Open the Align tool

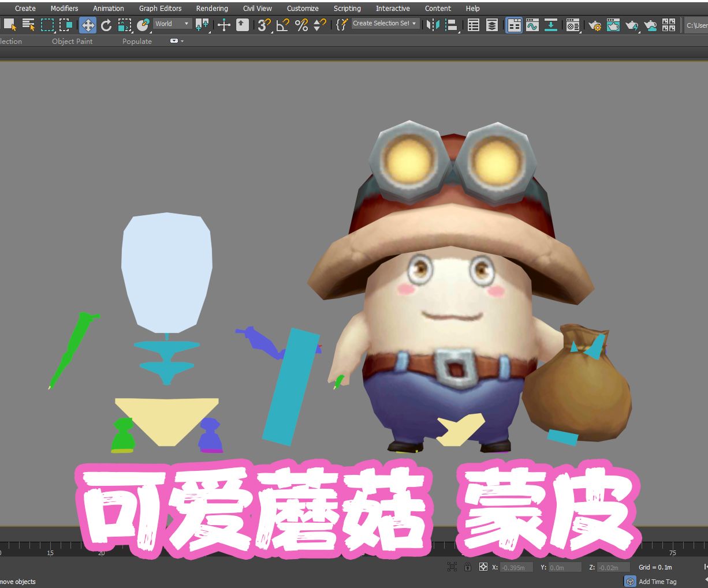[452, 25]
